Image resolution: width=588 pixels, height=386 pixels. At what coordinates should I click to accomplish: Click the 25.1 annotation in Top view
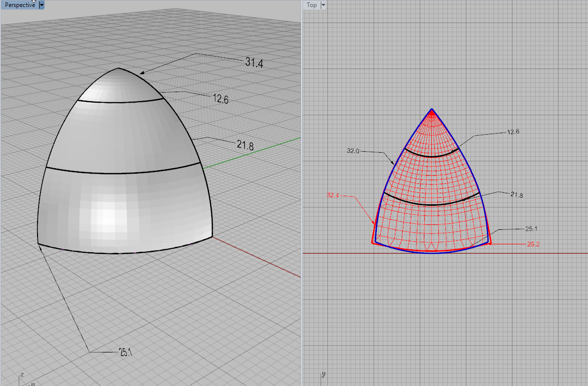[531, 229]
